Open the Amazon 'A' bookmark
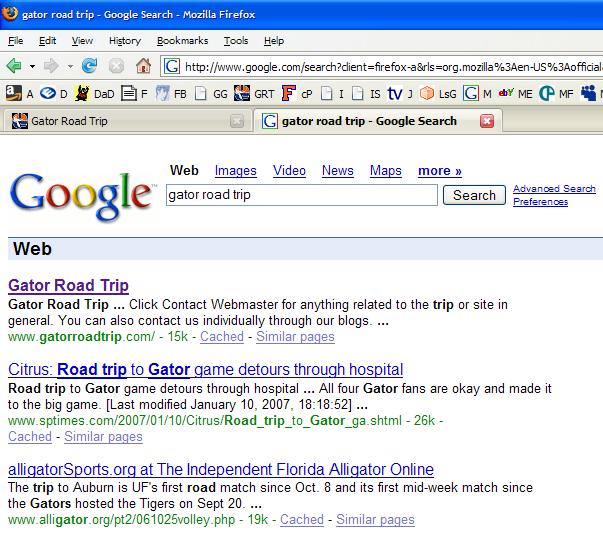 pyautogui.click(x=19, y=93)
